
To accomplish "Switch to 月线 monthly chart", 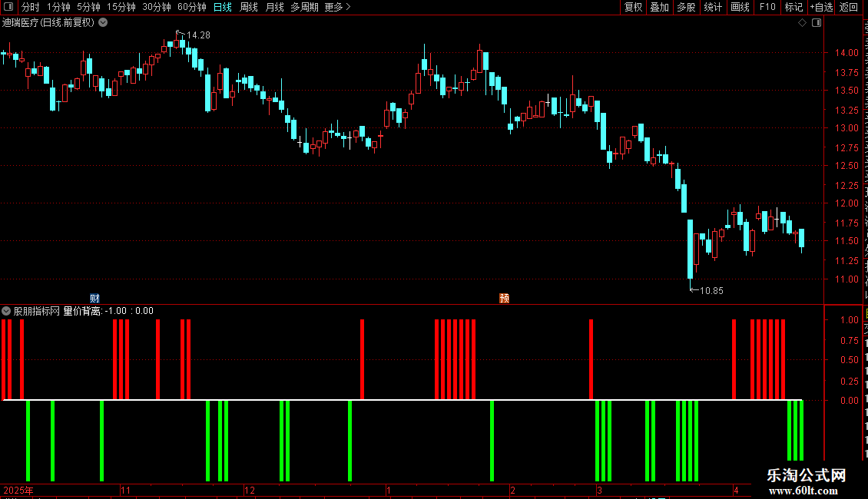I will (274, 7).
